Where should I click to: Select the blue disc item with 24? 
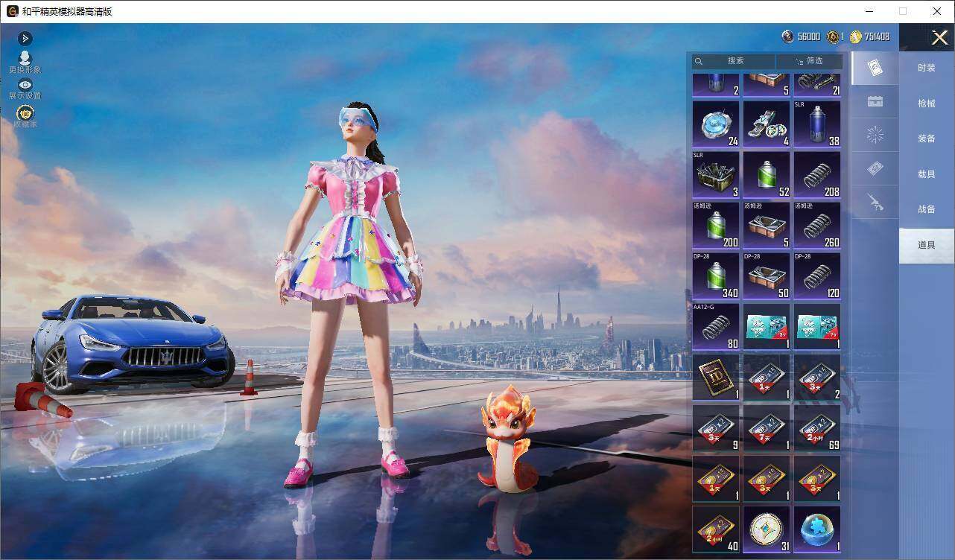click(716, 124)
